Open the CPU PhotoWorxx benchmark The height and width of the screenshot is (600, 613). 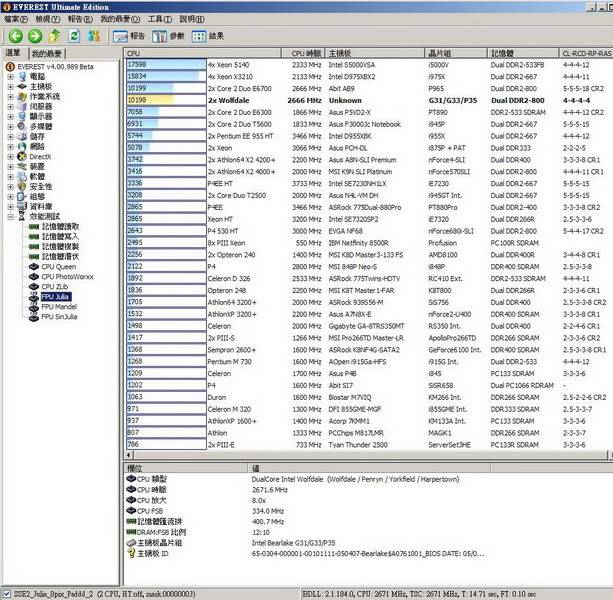click(68, 277)
